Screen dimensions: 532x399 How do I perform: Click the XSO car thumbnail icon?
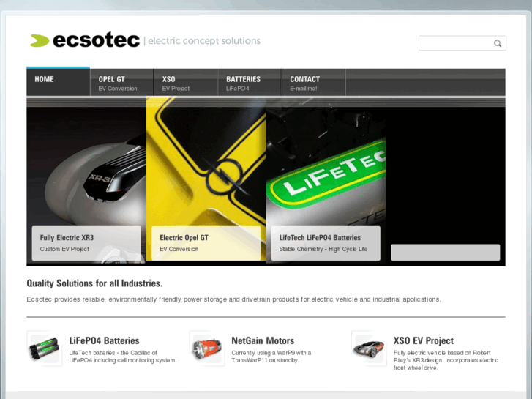[369, 348]
